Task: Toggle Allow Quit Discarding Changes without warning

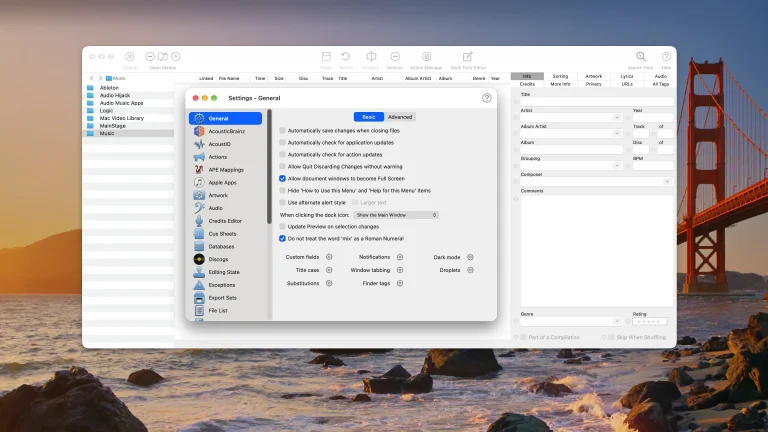Action: (282, 167)
